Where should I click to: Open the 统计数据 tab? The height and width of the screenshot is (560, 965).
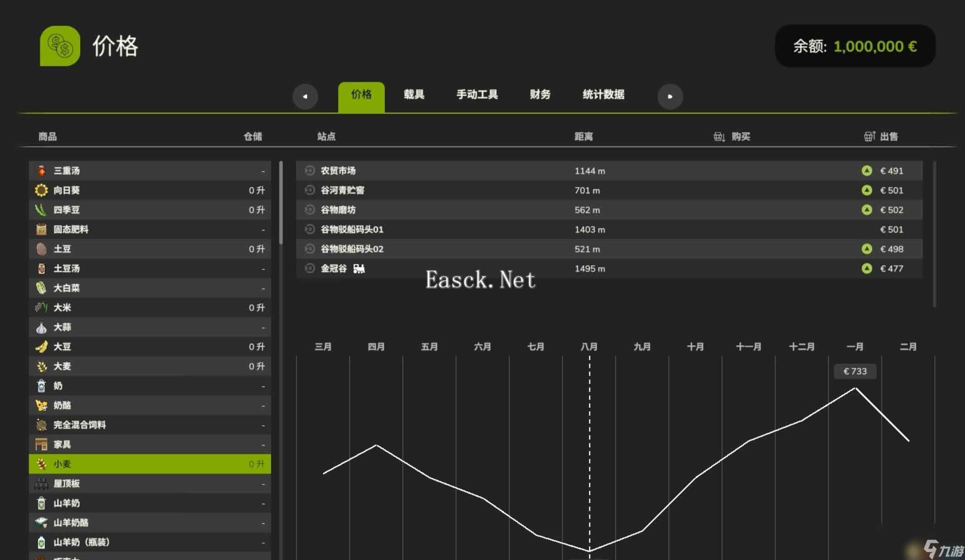[603, 94]
